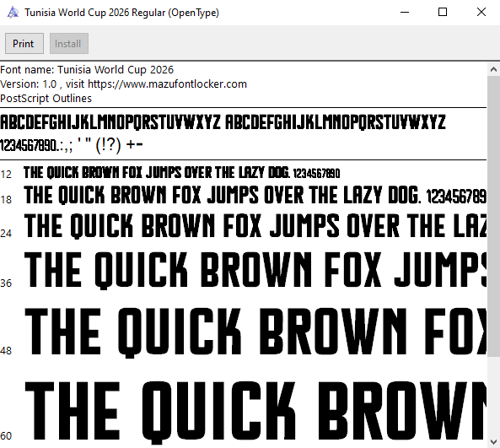The image size is (500, 448).
Task: Click the font viewer app icon in title bar
Action: coord(13,13)
